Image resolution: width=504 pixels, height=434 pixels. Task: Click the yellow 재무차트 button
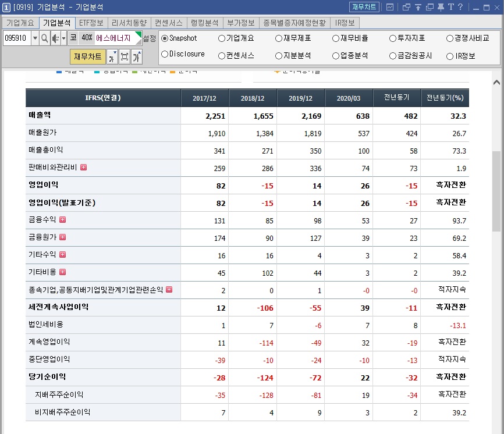(x=87, y=57)
